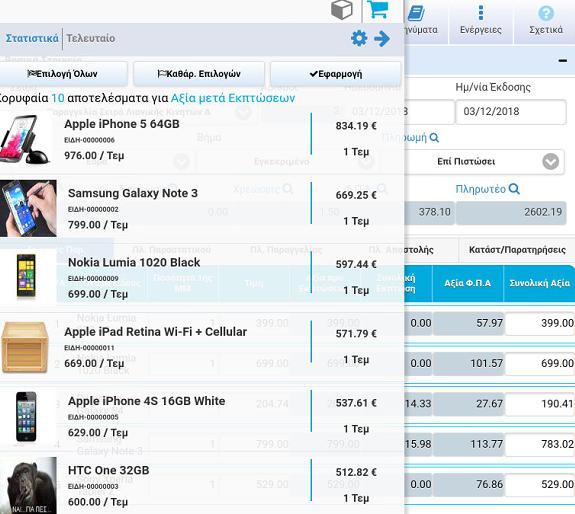Click the Εφαρμογή apply button
Viewport: 575px width, 514px height.
336,74
